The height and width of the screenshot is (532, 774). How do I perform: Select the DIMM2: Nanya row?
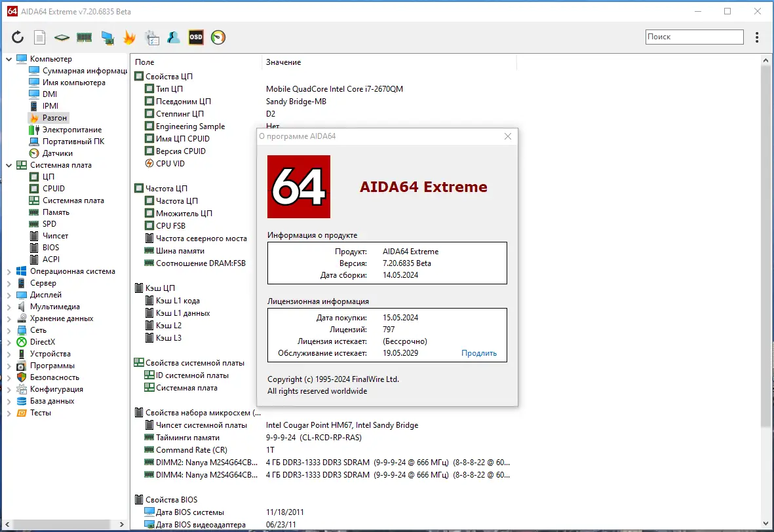pyautogui.click(x=326, y=463)
